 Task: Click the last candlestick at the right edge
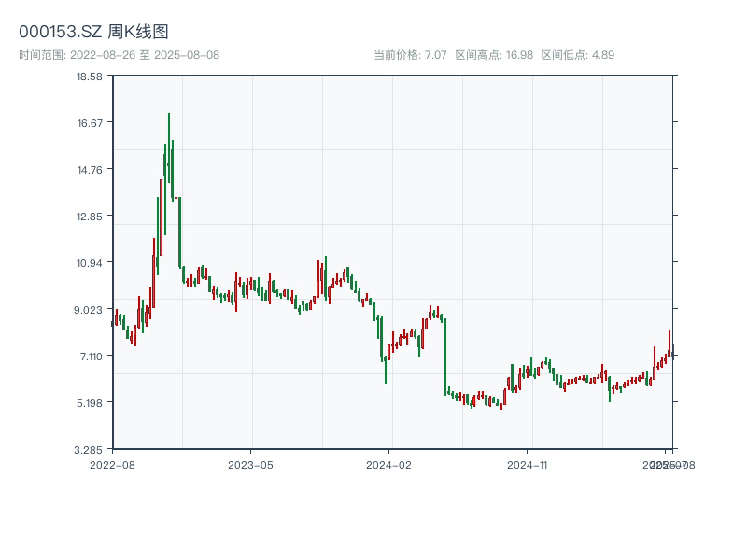pos(672,352)
